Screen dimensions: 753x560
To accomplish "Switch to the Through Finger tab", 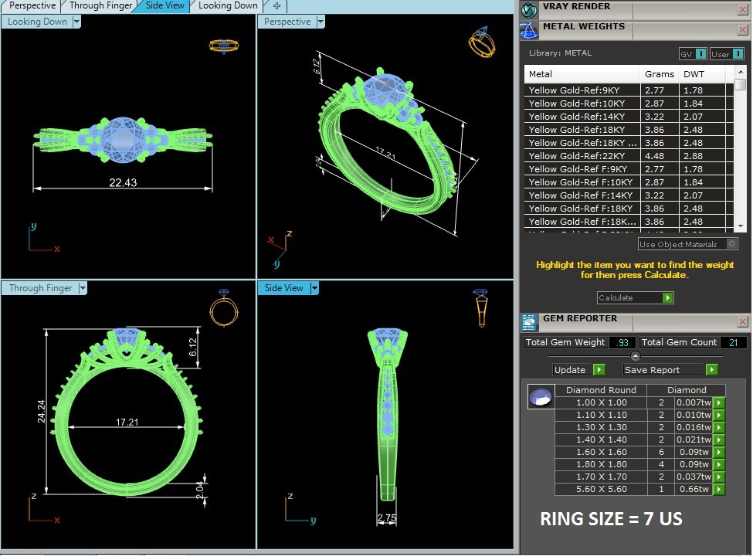I will [100, 5].
